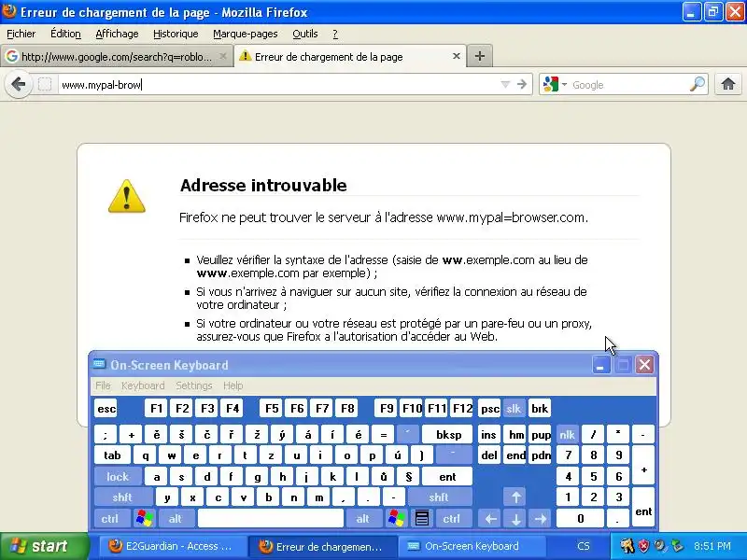Click the right arrow key
747x560 pixels.
click(x=541, y=518)
